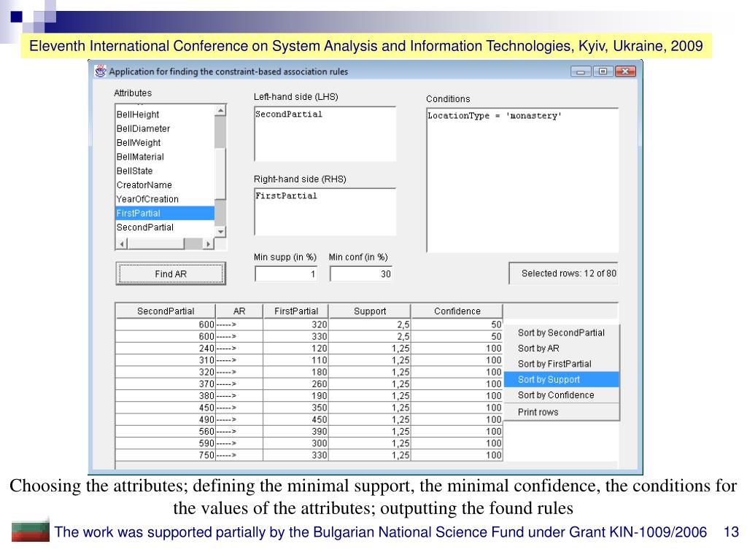Viewport: 747px width, 560px height.
Task: Click the Min conf (in %) field
Action: pos(361,274)
